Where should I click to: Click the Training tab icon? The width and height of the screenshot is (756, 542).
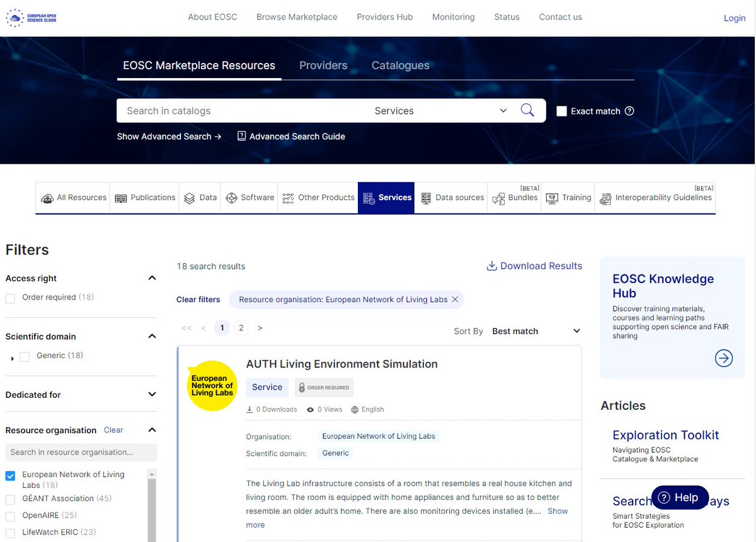coord(552,198)
